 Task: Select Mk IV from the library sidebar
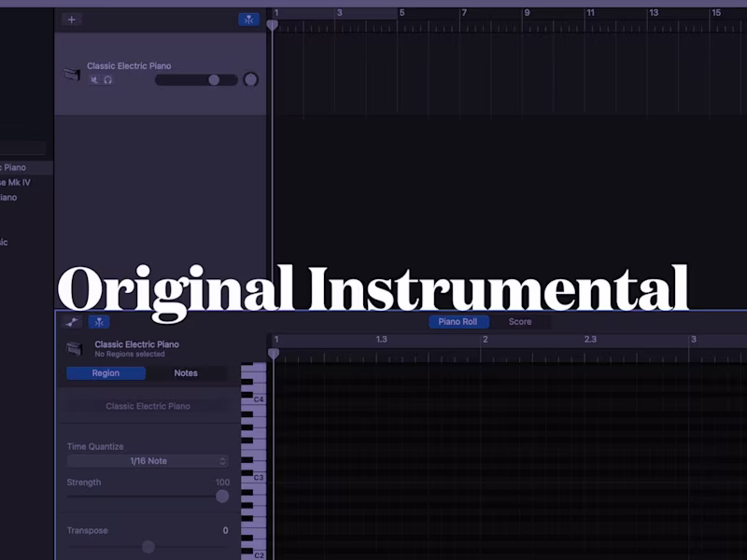click(x=19, y=182)
